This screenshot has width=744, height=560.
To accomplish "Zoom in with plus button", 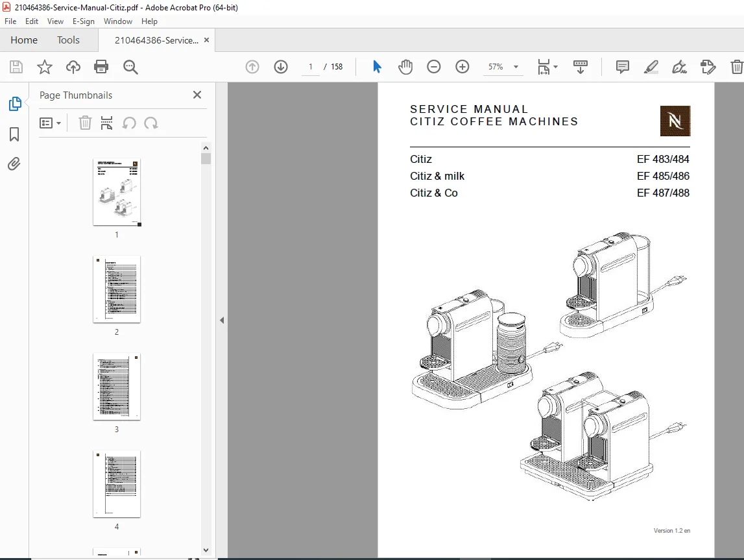I will click(x=462, y=67).
